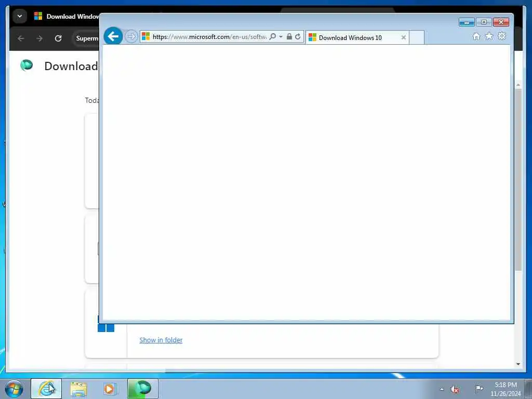Select Download Windows tab in Supermium window
The image size is (532, 399).
click(x=66, y=16)
